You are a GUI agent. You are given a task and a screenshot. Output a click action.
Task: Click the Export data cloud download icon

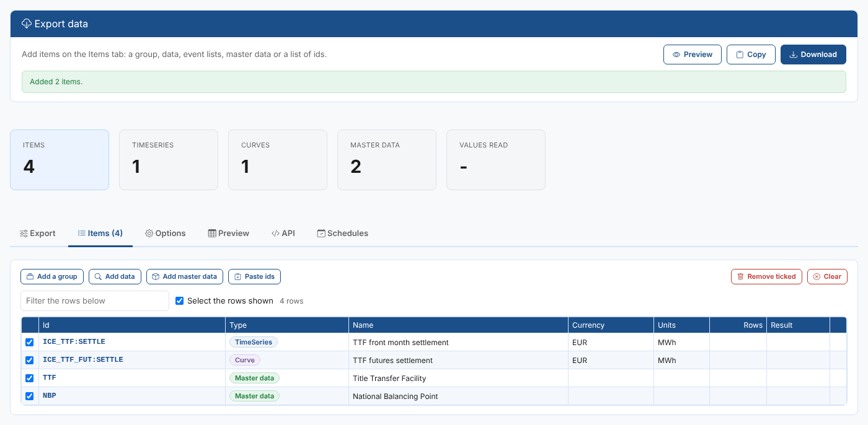point(27,24)
